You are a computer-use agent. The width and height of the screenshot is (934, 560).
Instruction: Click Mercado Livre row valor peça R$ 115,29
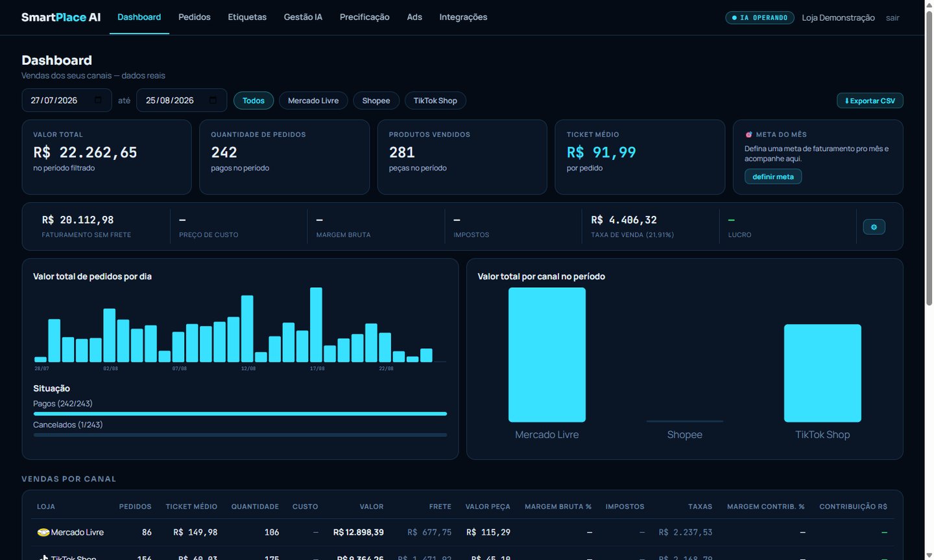[488, 532]
